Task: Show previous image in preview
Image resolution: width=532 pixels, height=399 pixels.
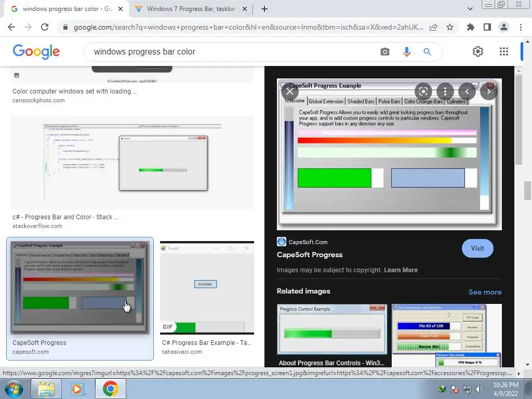Action: click(467, 91)
